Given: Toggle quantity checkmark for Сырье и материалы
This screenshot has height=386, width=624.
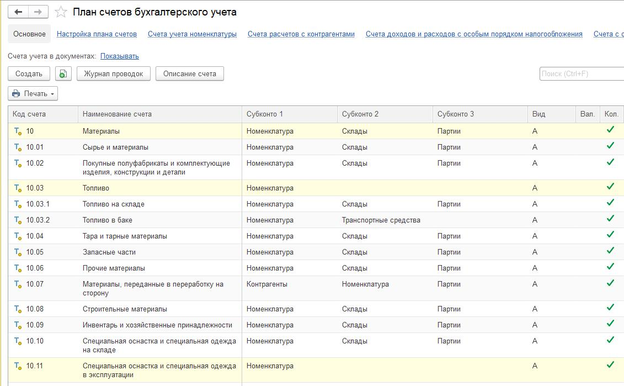Looking at the screenshot, I should [610, 146].
